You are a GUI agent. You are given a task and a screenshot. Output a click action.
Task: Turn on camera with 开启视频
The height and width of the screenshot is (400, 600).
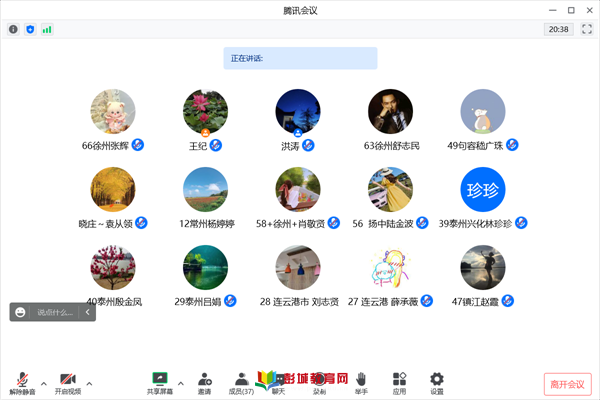click(x=68, y=383)
